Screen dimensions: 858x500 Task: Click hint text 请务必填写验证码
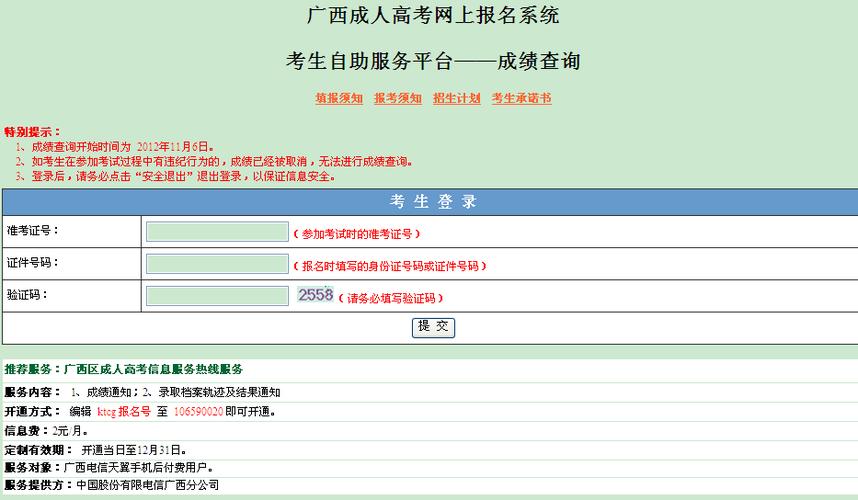tap(391, 298)
